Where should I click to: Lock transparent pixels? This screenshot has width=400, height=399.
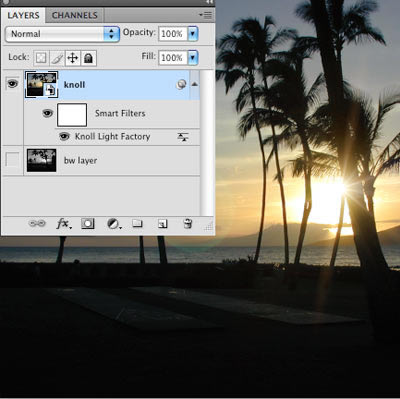click(x=41, y=58)
